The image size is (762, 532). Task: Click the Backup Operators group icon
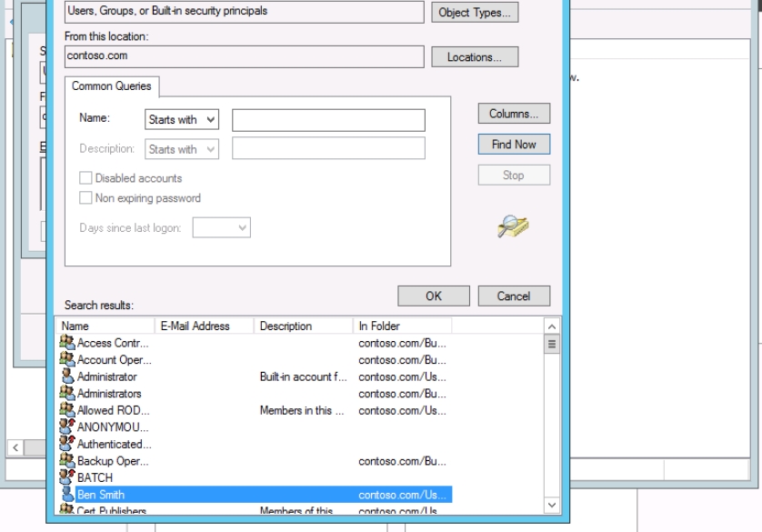(67, 461)
